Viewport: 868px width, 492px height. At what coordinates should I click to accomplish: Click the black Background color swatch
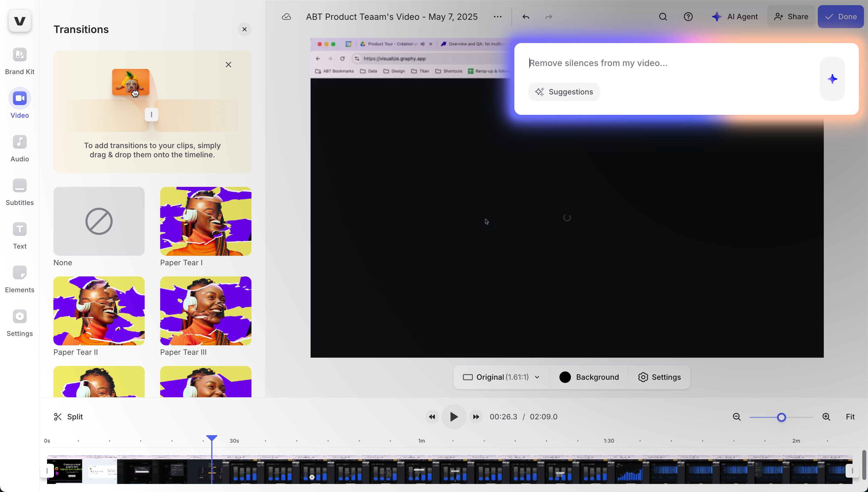(565, 377)
